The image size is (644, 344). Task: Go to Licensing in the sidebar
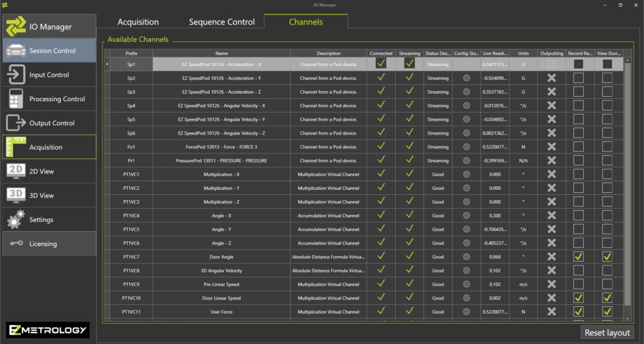49,243
